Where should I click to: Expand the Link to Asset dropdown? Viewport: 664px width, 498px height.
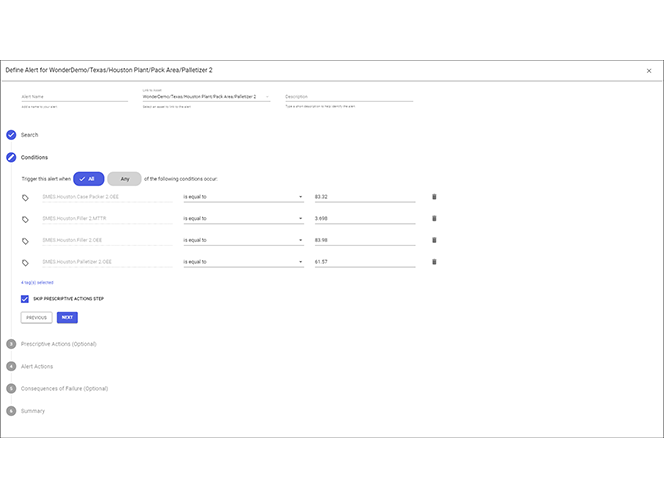pyautogui.click(x=267, y=97)
